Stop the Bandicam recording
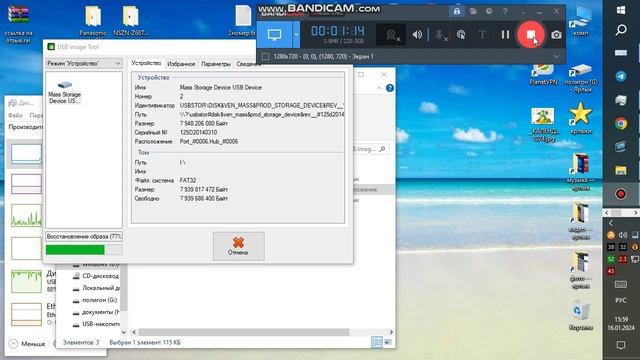Viewport: 640px width, 360px height. 530,35
